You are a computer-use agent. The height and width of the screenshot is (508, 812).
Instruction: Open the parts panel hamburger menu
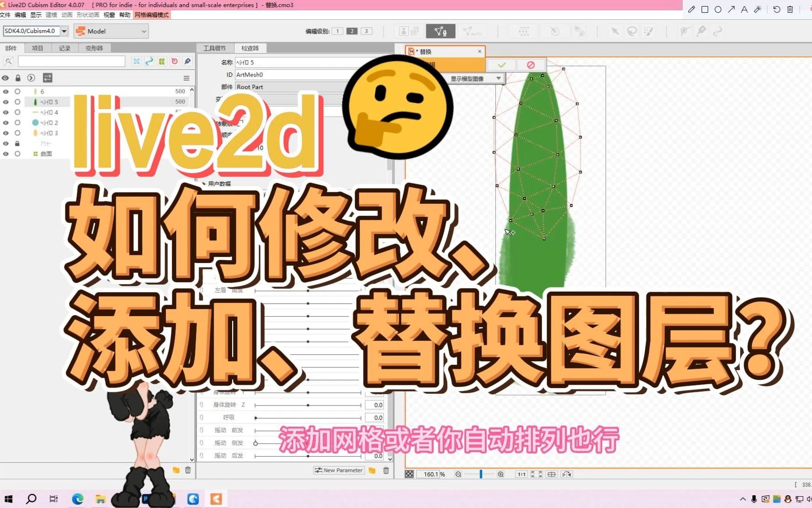[187, 78]
